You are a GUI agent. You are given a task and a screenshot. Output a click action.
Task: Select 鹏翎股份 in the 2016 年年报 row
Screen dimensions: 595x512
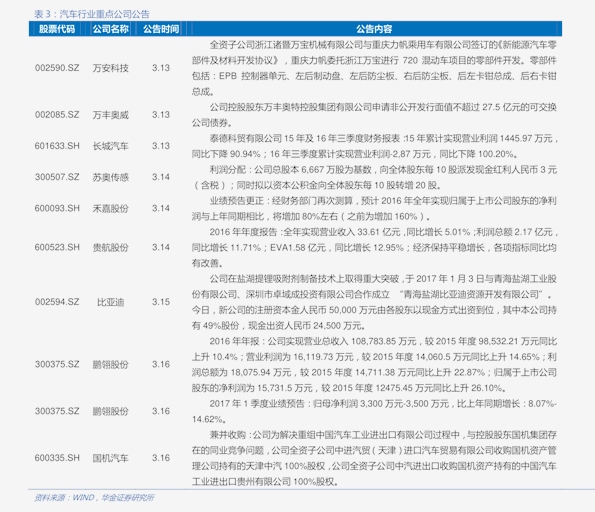tap(110, 364)
